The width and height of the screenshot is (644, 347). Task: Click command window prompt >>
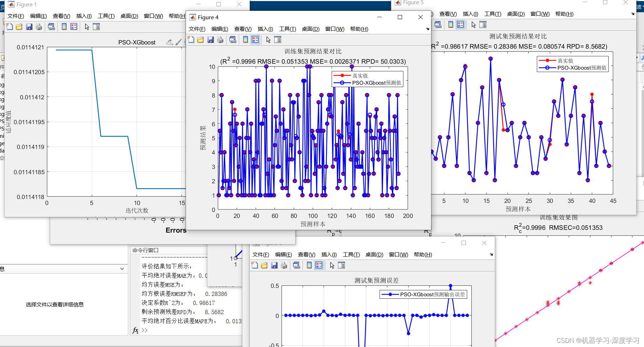pyautogui.click(x=145, y=330)
